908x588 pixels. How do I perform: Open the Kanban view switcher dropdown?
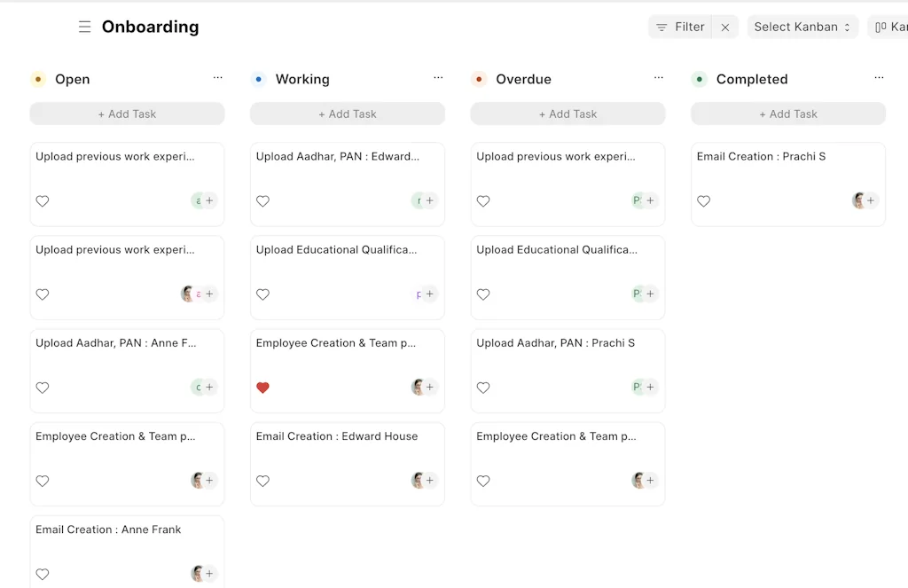click(x=890, y=27)
